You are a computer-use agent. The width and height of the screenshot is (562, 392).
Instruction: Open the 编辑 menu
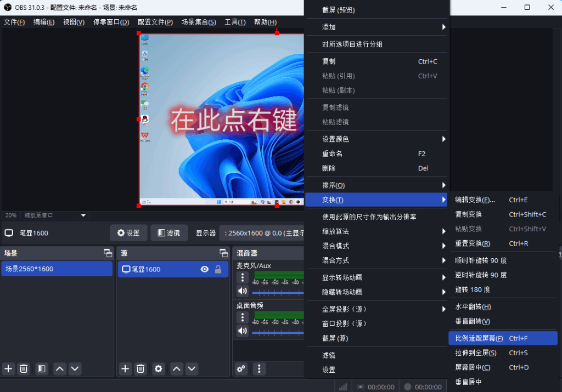[x=44, y=22]
